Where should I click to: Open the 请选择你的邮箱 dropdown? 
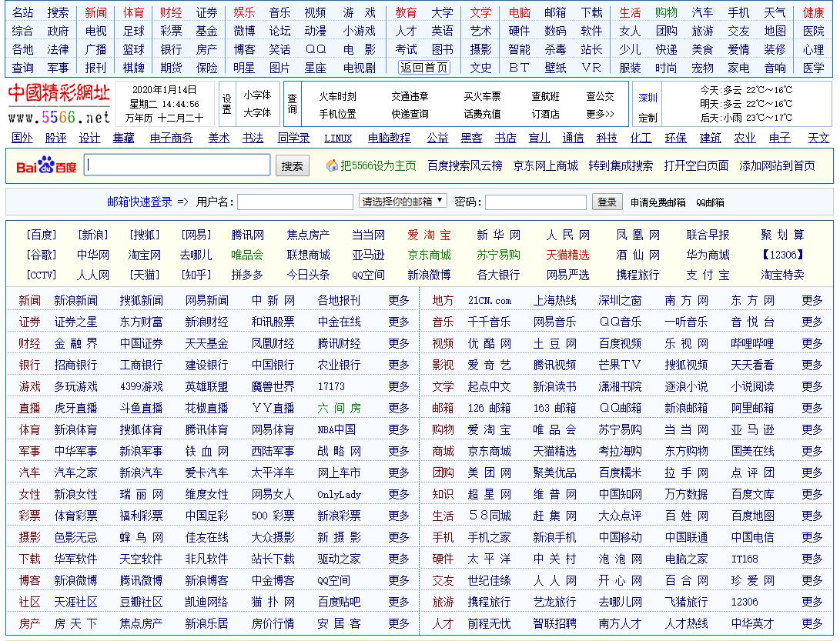(x=403, y=202)
